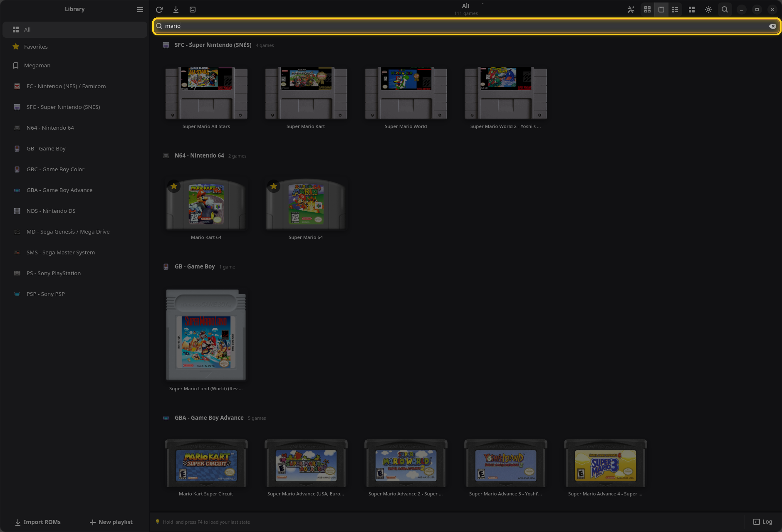Open the Library hamburger menu
This screenshot has height=532, width=782.
pos(140,10)
